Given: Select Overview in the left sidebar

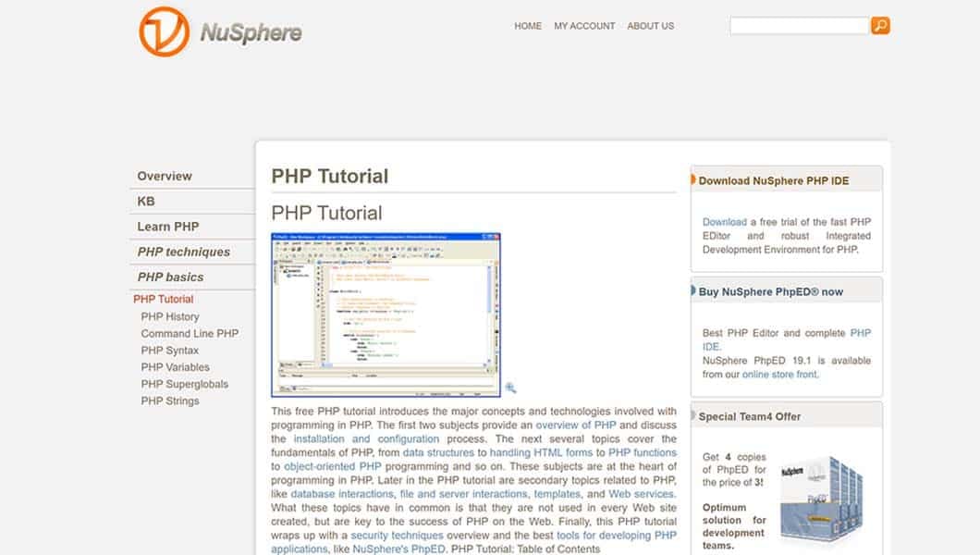Looking at the screenshot, I should point(165,177).
